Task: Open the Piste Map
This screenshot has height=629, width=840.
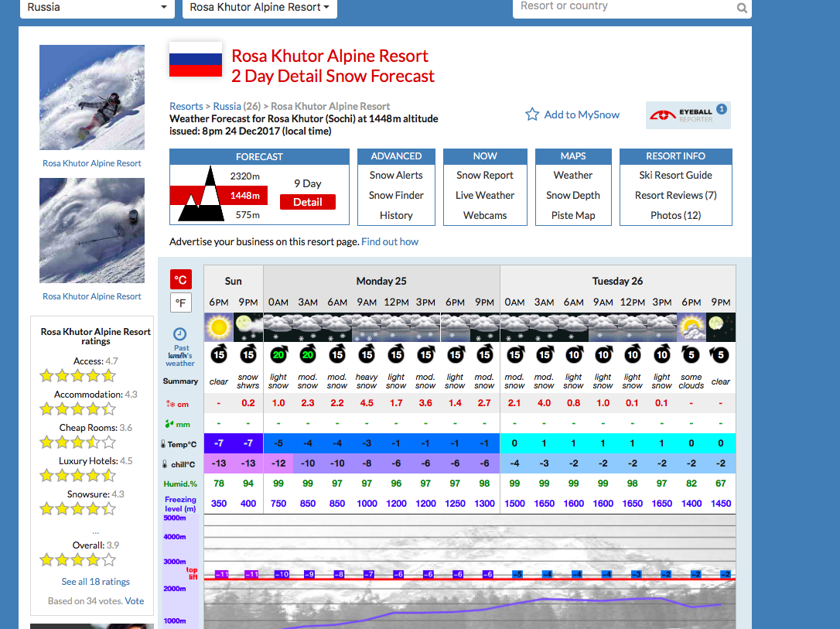Action: pyautogui.click(x=572, y=215)
